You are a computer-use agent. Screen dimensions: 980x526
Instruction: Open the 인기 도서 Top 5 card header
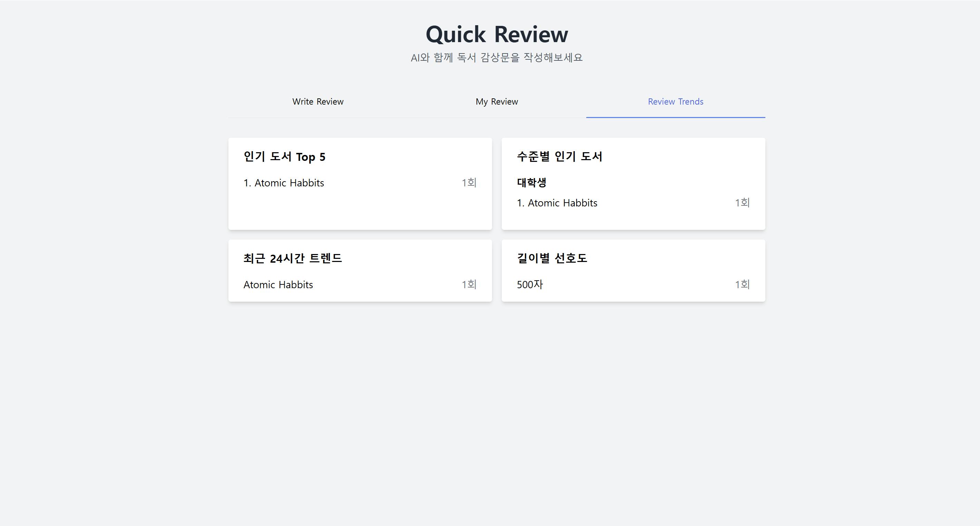285,156
